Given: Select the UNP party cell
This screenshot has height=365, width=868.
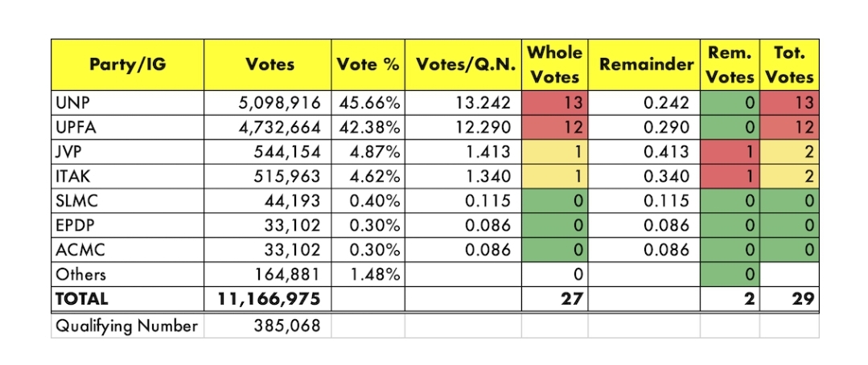Looking at the screenshot, I should pos(127,103).
